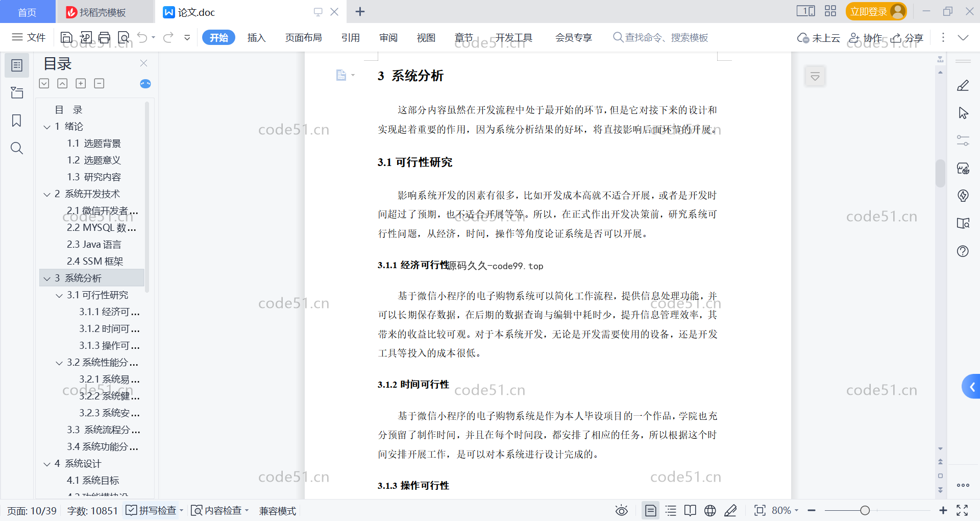Switch to the 引用 tab
The image size is (980, 521).
coord(351,37)
